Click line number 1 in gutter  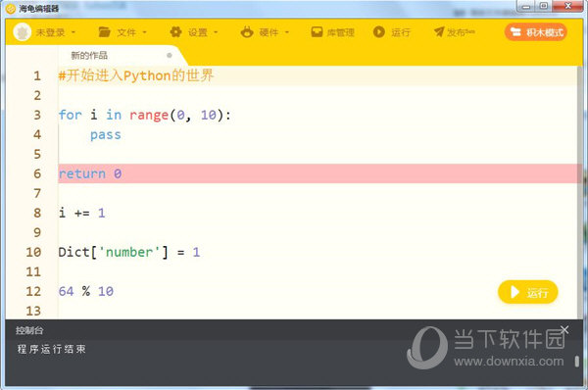coord(37,75)
